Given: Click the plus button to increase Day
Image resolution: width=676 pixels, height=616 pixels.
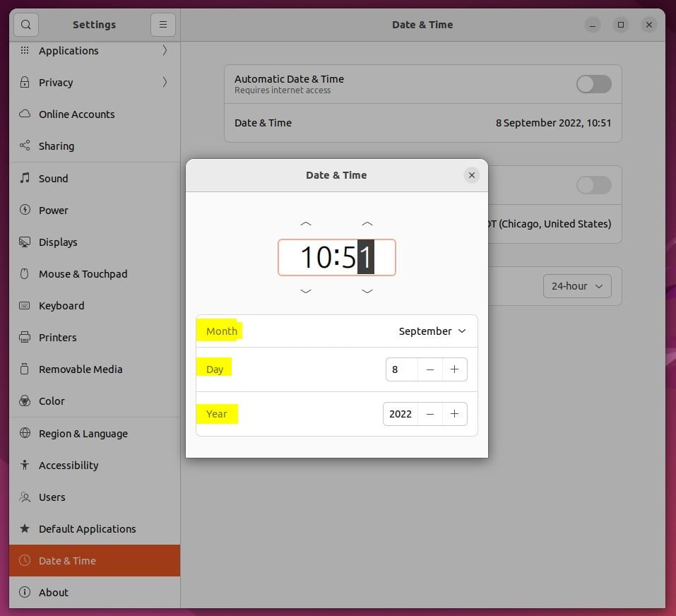Looking at the screenshot, I should pos(454,369).
